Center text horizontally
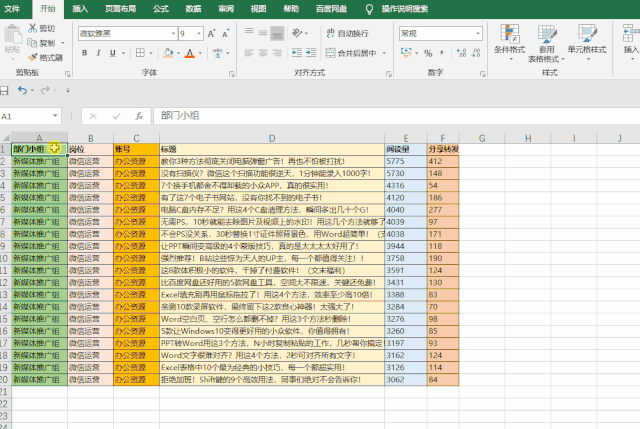The width and height of the screenshot is (640, 429). tap(263, 53)
